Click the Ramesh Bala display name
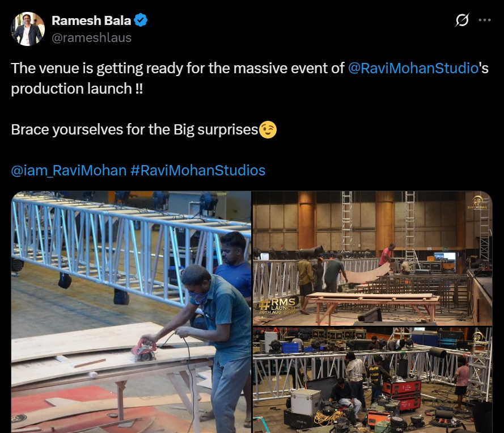The width and height of the screenshot is (504, 433). point(91,20)
